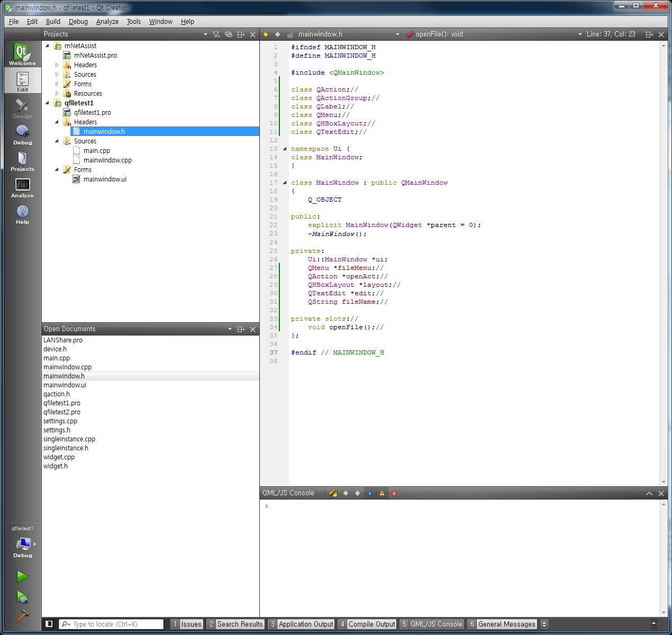Viewport: 672px width, 635px height.
Task: Open settings.cpp from Open Documents
Action: click(x=60, y=421)
